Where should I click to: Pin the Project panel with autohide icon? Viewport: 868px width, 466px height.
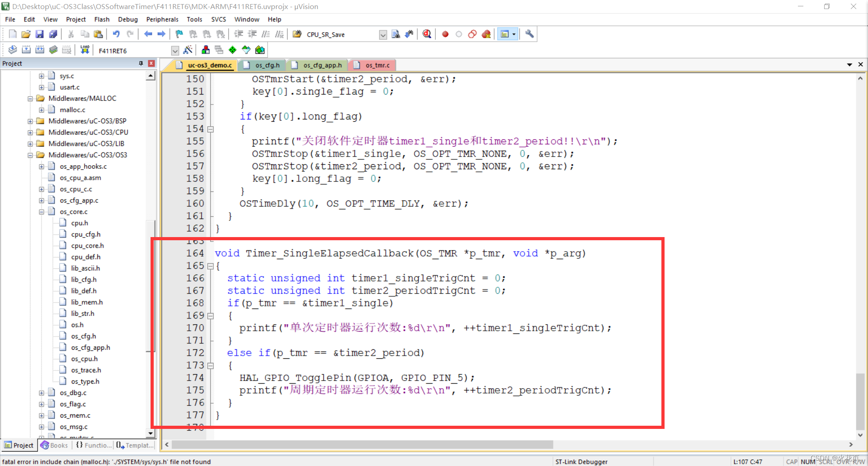pos(141,63)
